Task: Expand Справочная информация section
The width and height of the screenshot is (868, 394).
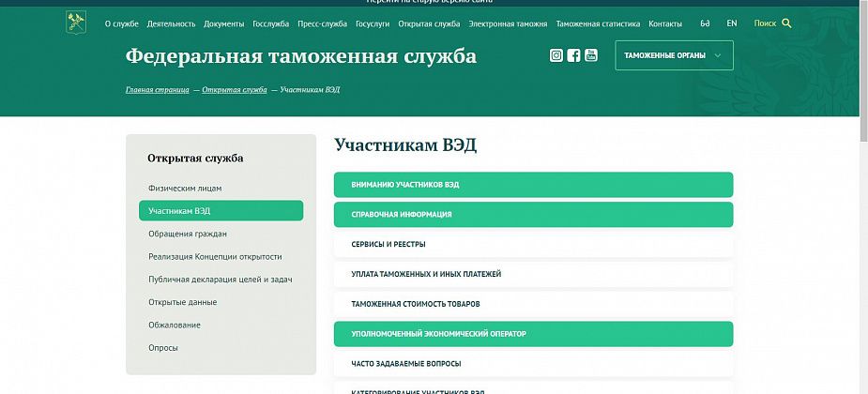Action: click(534, 214)
